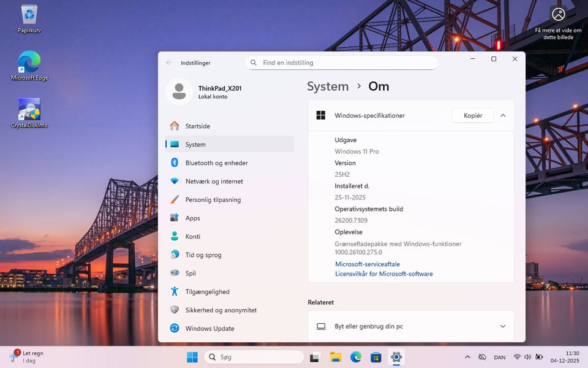Expand Byt eller genbrug din pc

click(x=503, y=326)
